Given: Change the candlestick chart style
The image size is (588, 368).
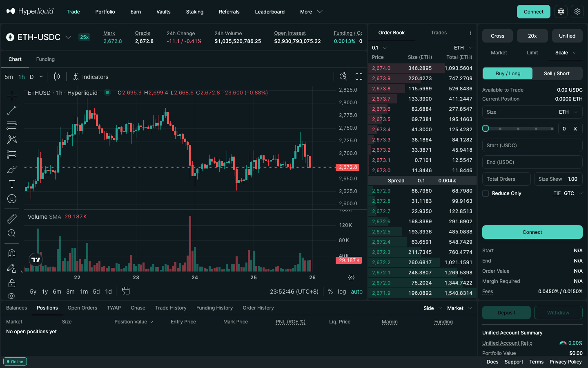Looking at the screenshot, I should coord(57,76).
